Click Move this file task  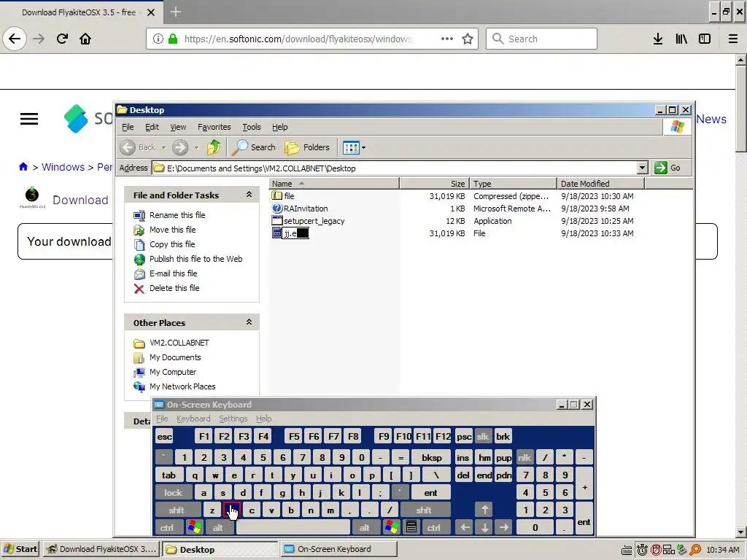coord(172,230)
